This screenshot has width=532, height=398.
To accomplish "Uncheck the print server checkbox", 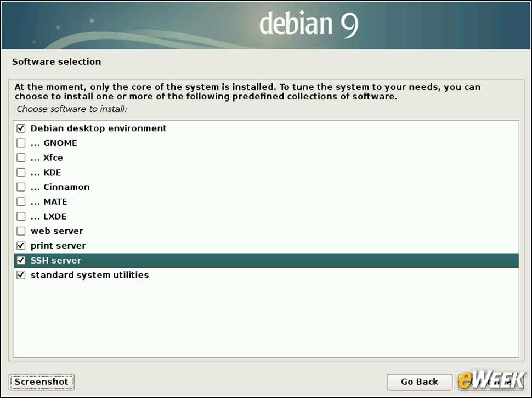I will tap(21, 245).
